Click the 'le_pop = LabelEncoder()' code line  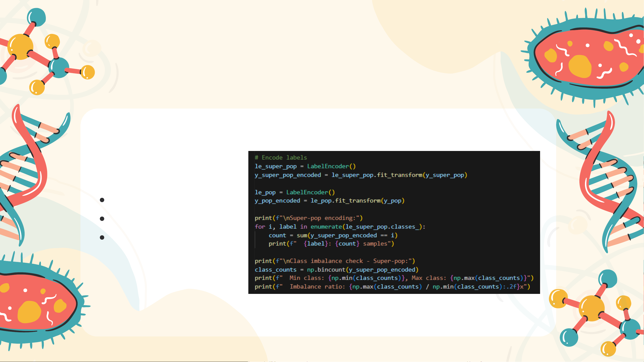click(294, 192)
